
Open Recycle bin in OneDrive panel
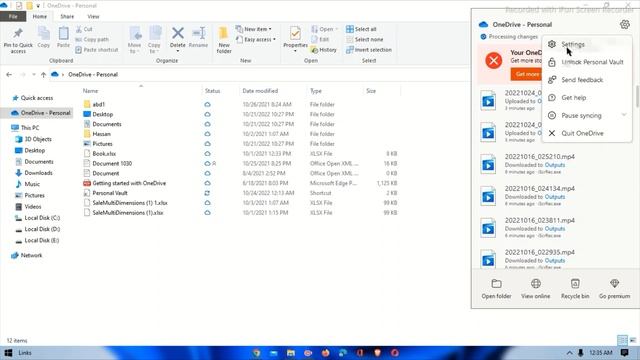[x=575, y=289]
